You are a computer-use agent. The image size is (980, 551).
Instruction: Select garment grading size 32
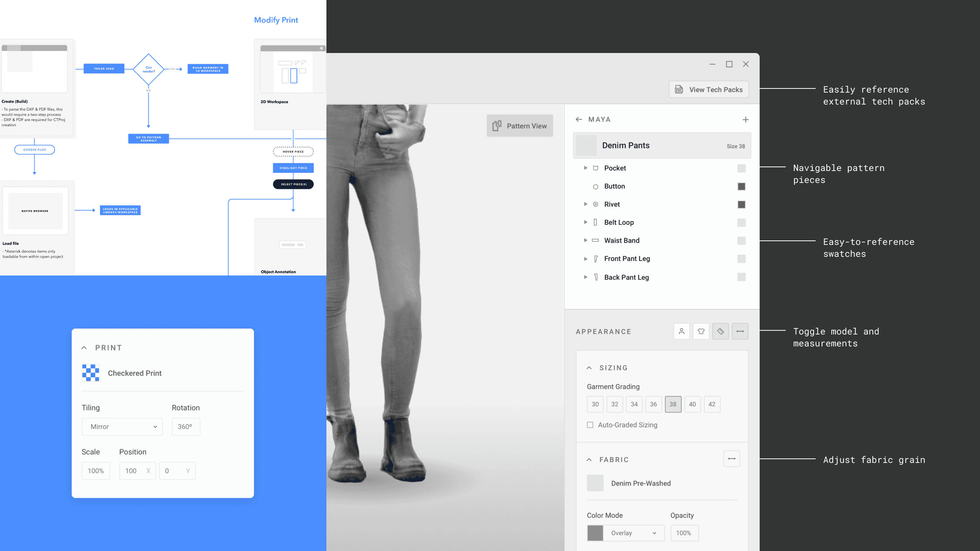[x=614, y=404]
